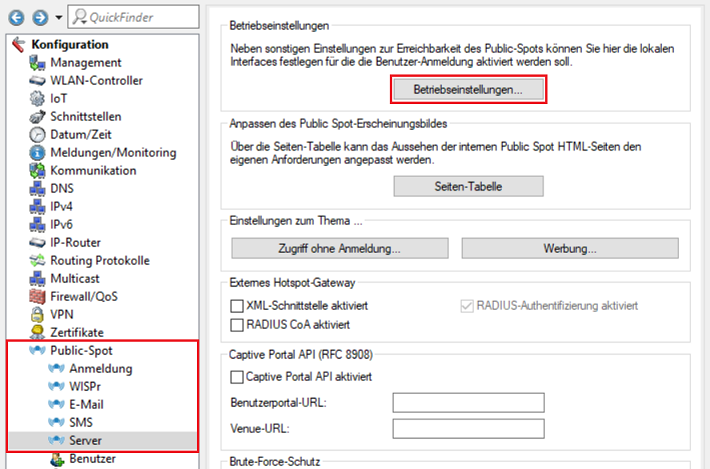Click the RADIUS-Authentifizierung aktiviert checkbox

pos(467,306)
